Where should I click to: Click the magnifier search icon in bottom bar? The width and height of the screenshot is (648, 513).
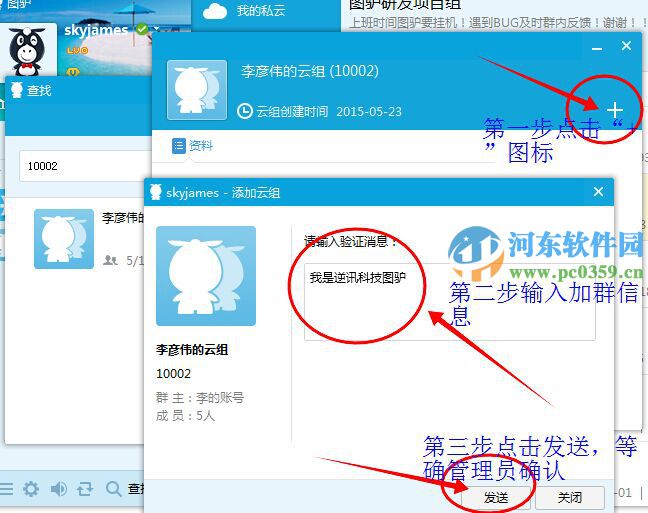tap(113, 489)
